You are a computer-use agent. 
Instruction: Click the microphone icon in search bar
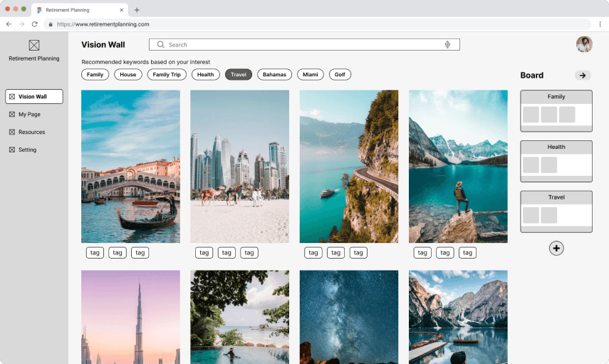click(447, 45)
